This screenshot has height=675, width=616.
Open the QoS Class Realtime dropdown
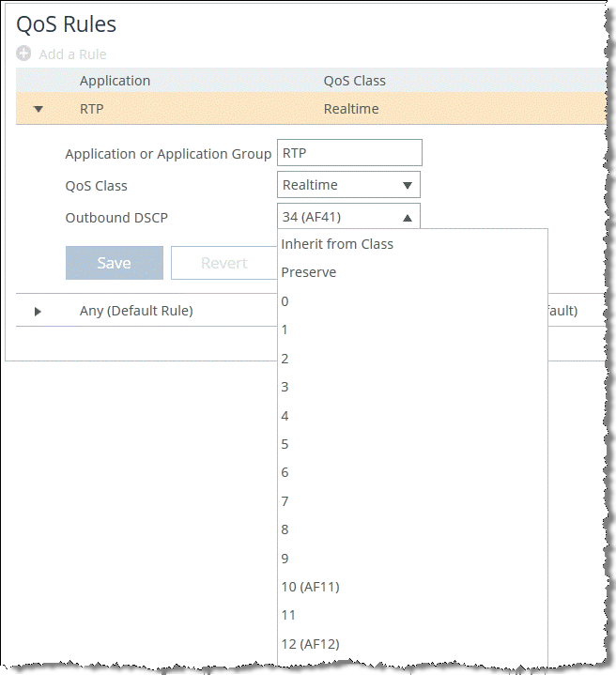click(348, 185)
